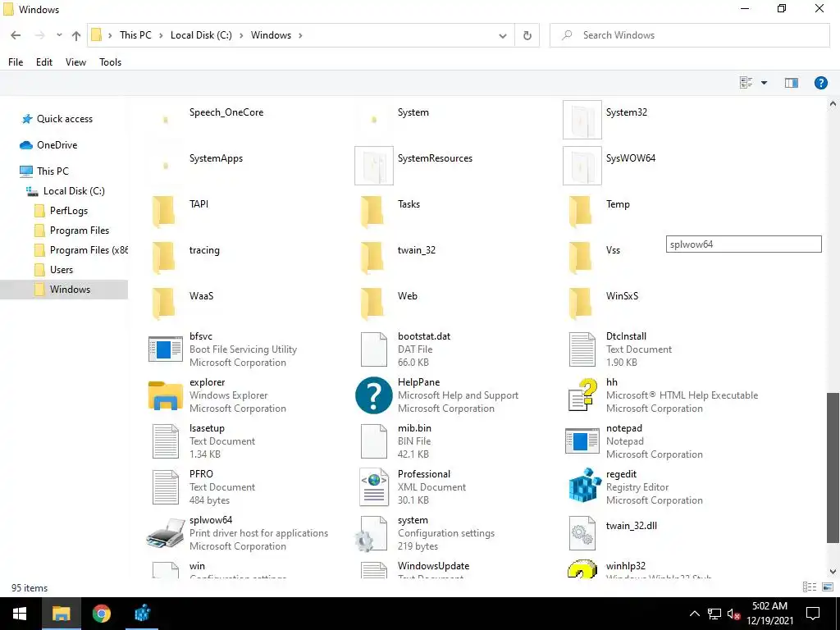The height and width of the screenshot is (630, 840).
Task: Open the recent locations dropdown arrow
Action: [x=59, y=35]
